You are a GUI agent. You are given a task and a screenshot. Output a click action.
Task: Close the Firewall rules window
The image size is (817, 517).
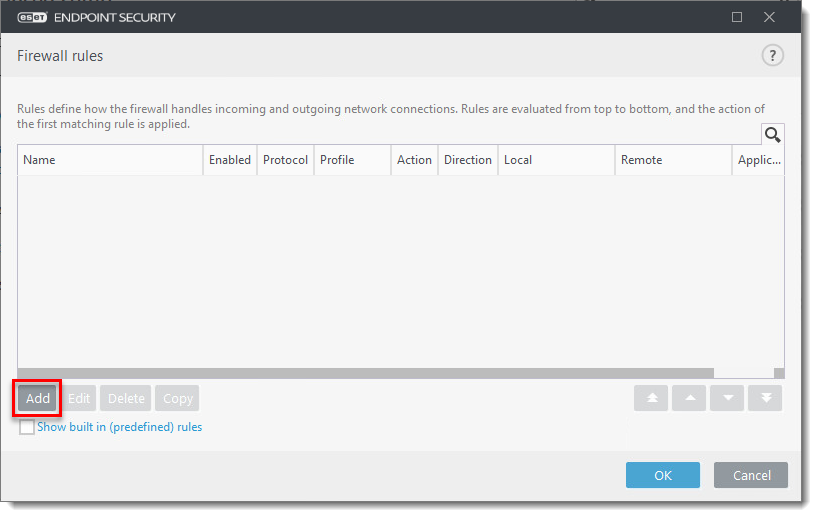coord(769,17)
